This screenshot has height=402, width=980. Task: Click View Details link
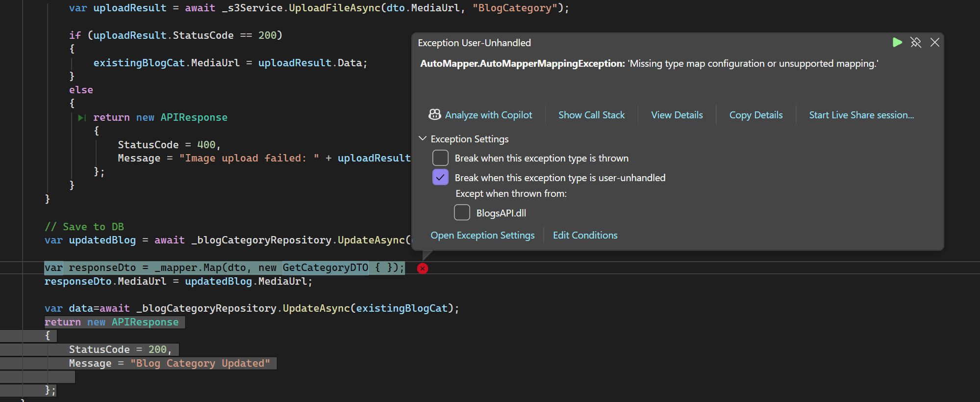click(677, 115)
